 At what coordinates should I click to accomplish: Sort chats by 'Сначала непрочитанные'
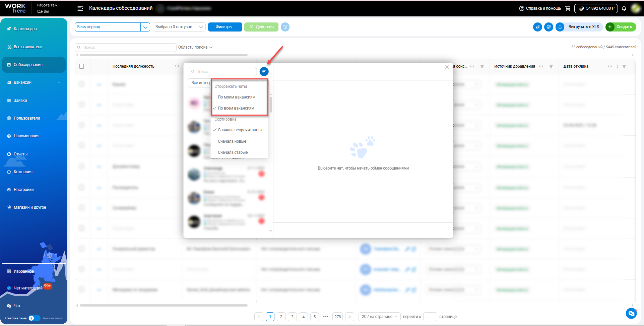coord(241,130)
